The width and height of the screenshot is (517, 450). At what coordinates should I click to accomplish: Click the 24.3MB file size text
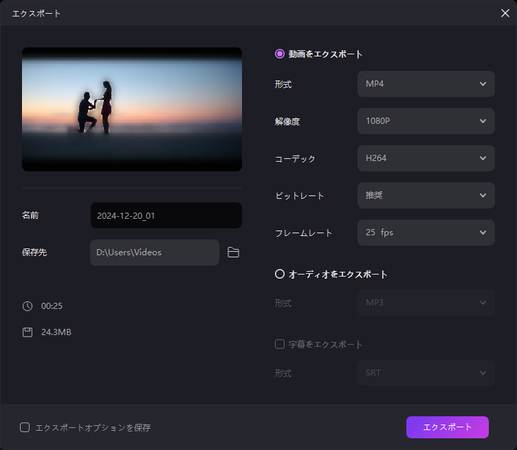[x=56, y=332]
